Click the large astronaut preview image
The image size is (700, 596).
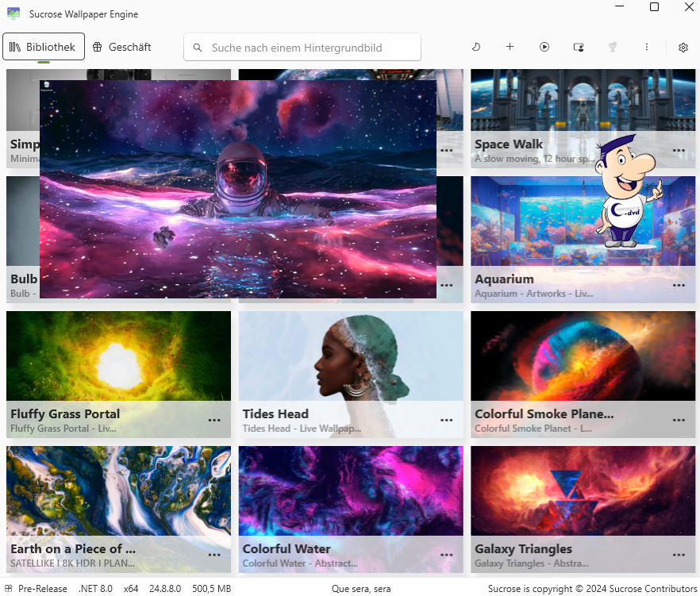[x=237, y=189]
